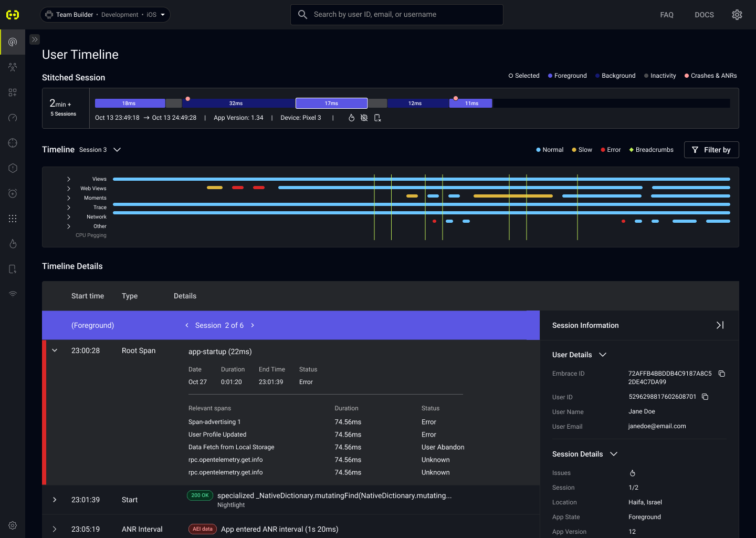Click phone with X icon
The height and width of the screenshot is (538, 756).
coord(377,118)
